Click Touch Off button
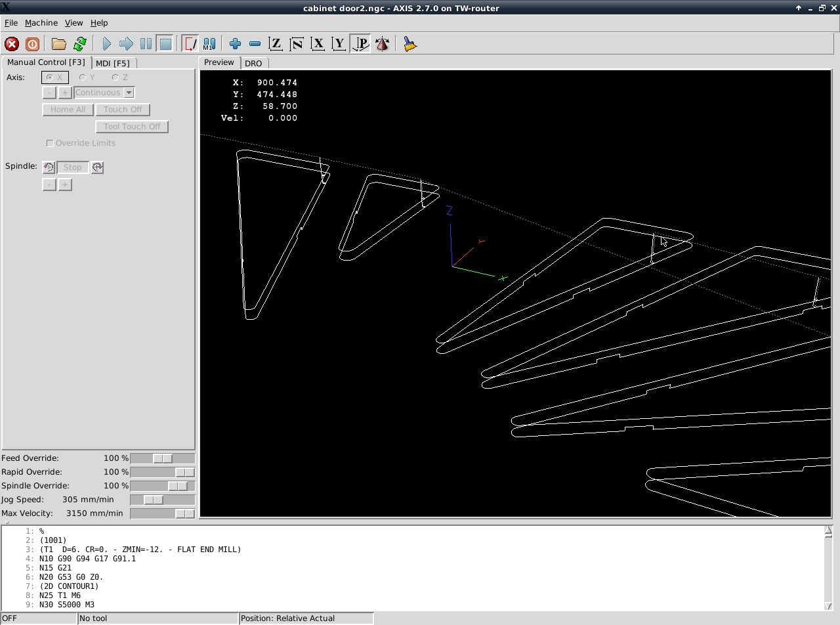The width and height of the screenshot is (840, 625). click(123, 110)
